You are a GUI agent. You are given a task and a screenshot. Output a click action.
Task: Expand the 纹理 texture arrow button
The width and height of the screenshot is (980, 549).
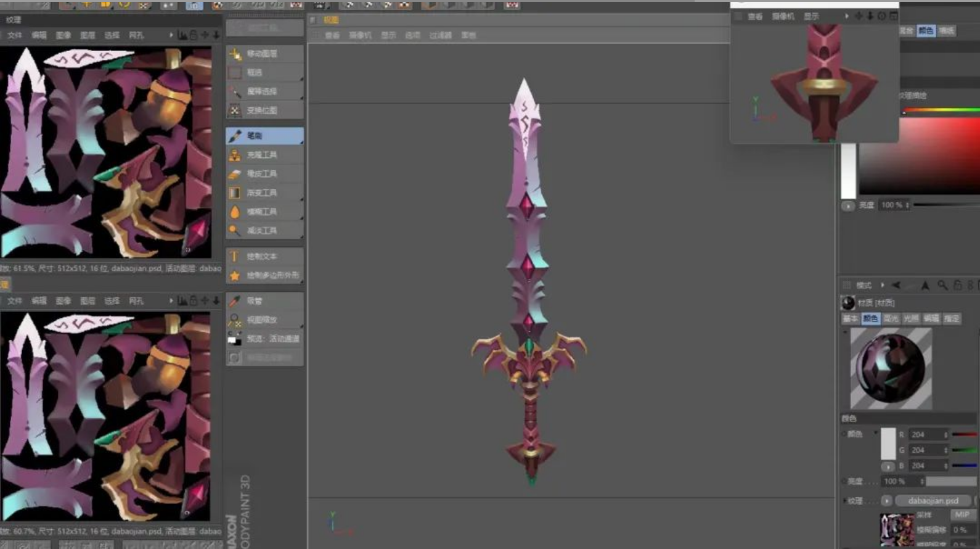(886, 500)
